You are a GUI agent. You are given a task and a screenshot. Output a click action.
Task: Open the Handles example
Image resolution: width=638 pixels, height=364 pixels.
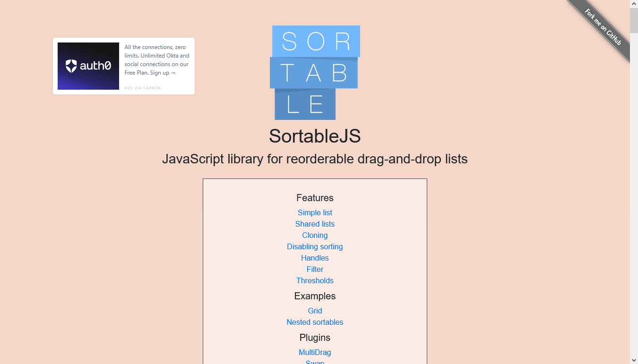pyautogui.click(x=315, y=258)
